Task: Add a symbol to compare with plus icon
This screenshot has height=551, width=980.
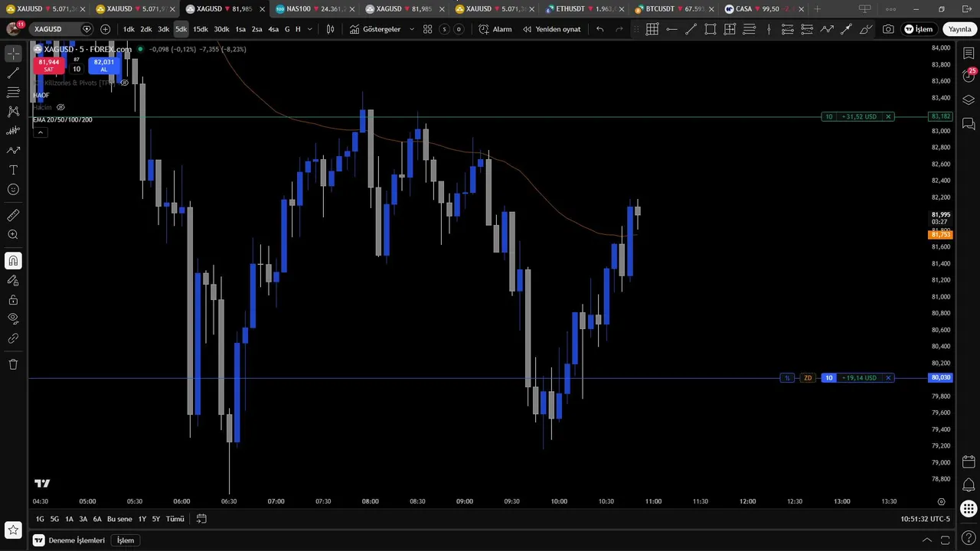Action: pyautogui.click(x=105, y=29)
